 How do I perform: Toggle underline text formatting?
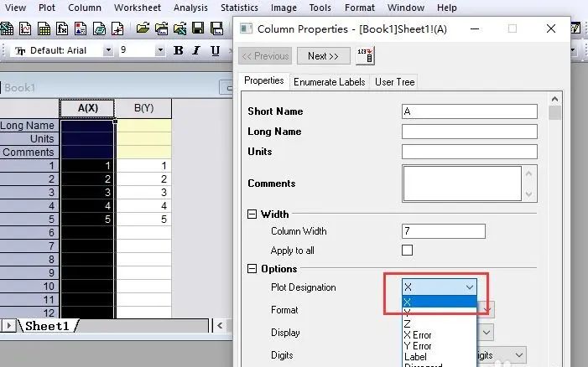(215, 50)
